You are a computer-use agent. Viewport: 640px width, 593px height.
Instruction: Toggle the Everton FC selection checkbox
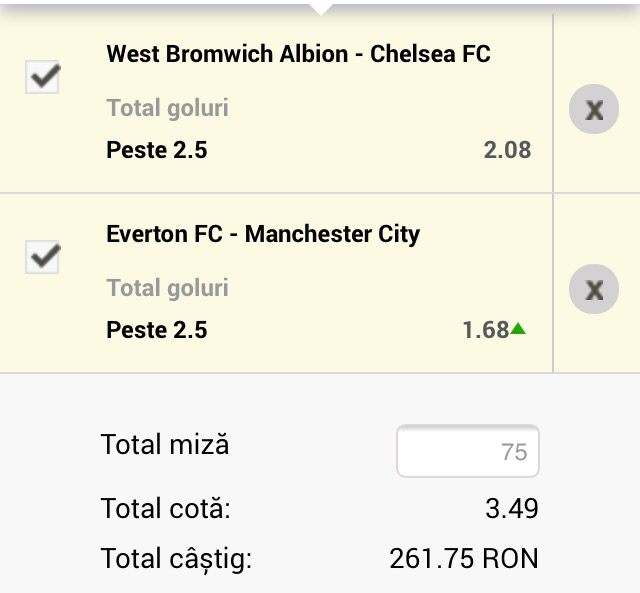click(x=42, y=257)
